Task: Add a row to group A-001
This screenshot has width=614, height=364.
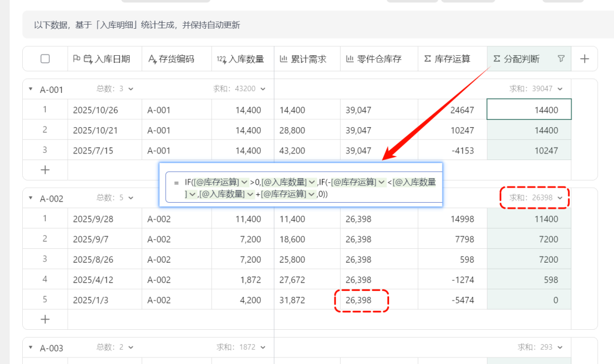Action: point(45,170)
